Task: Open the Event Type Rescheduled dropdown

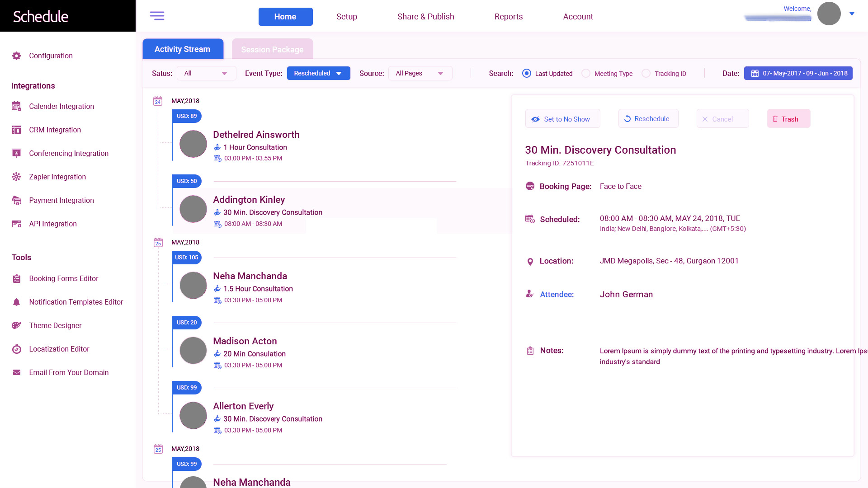Action: (x=318, y=73)
